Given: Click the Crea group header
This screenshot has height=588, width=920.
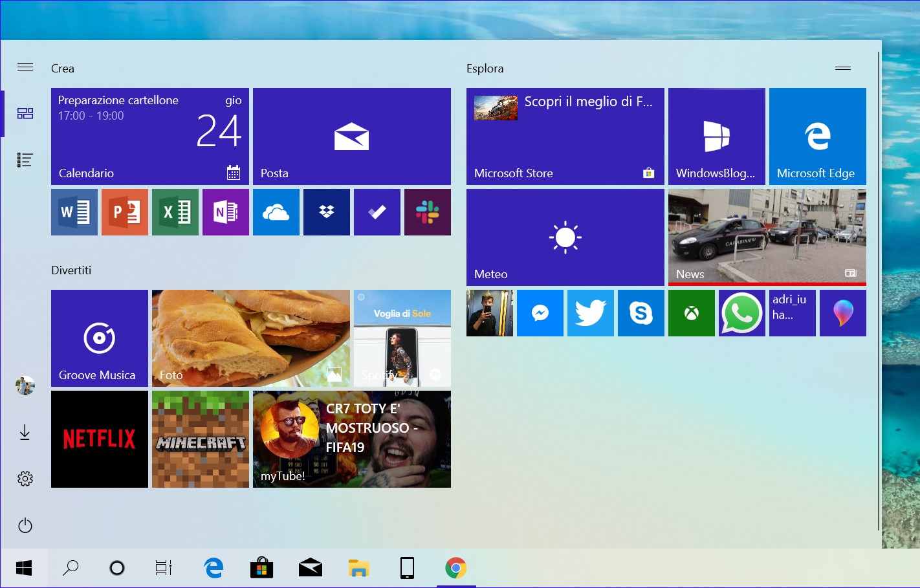Looking at the screenshot, I should click(x=63, y=69).
